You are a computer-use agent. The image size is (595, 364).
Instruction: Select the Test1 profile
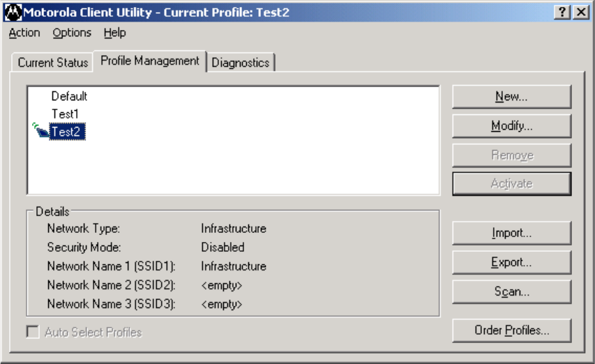point(65,114)
